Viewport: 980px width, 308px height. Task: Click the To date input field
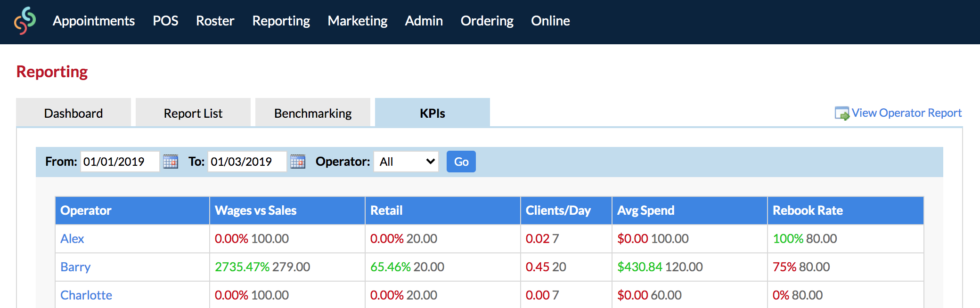(247, 162)
